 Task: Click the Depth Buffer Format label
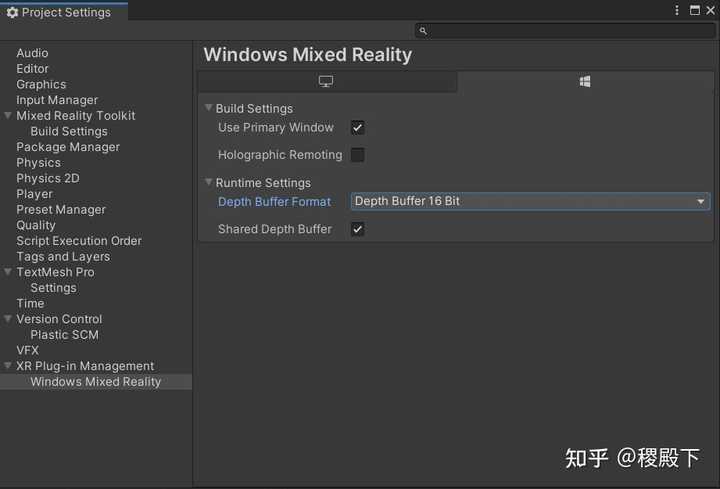(x=274, y=202)
